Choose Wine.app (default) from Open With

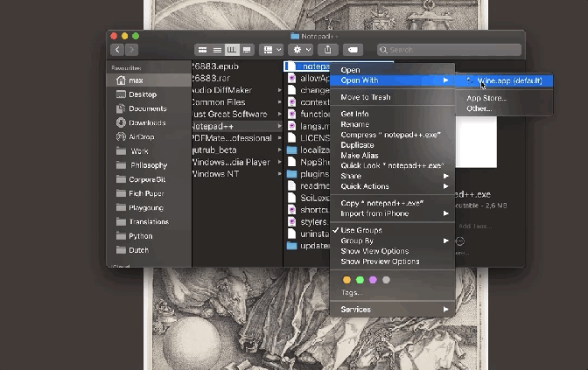tap(510, 81)
